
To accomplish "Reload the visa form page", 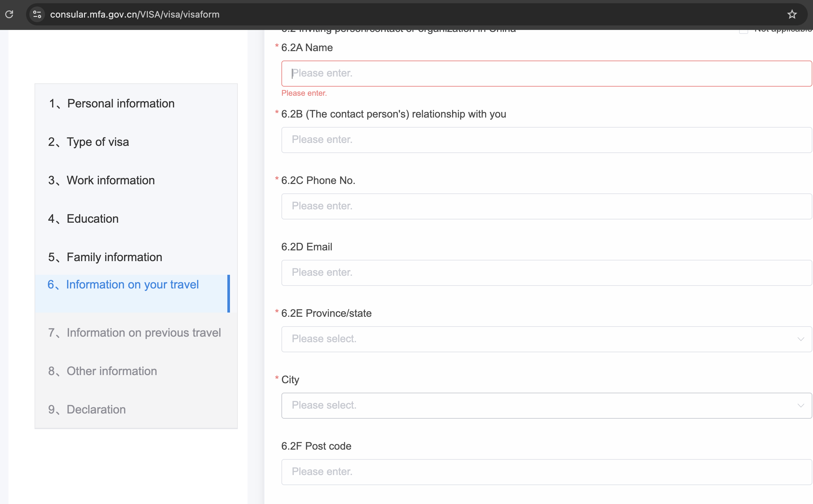I will point(9,14).
